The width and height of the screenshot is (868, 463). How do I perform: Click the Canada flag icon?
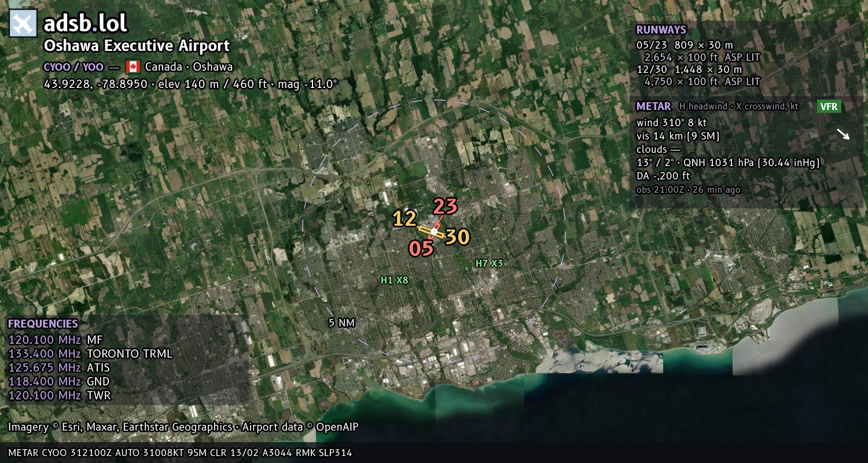click(x=133, y=67)
